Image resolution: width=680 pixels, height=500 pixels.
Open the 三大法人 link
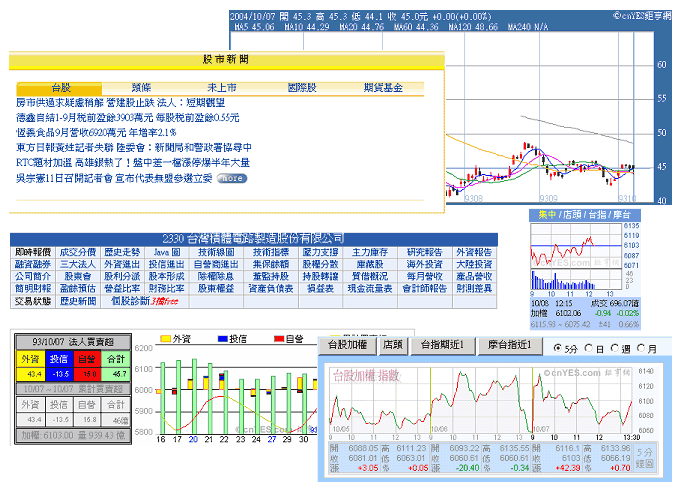tap(78, 265)
